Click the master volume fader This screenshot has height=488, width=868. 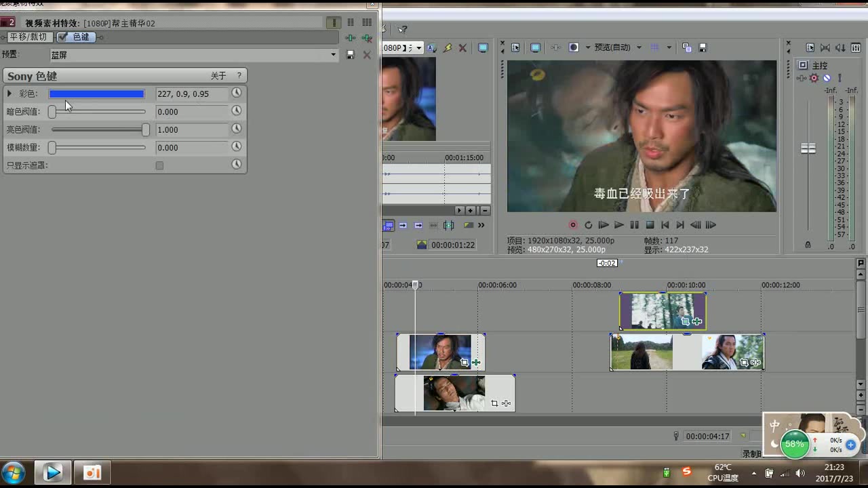click(x=808, y=148)
